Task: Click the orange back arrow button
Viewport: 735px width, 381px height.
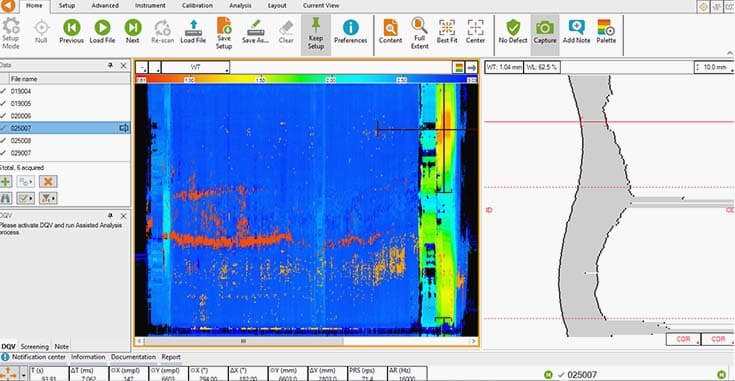Action: (x=8, y=6)
